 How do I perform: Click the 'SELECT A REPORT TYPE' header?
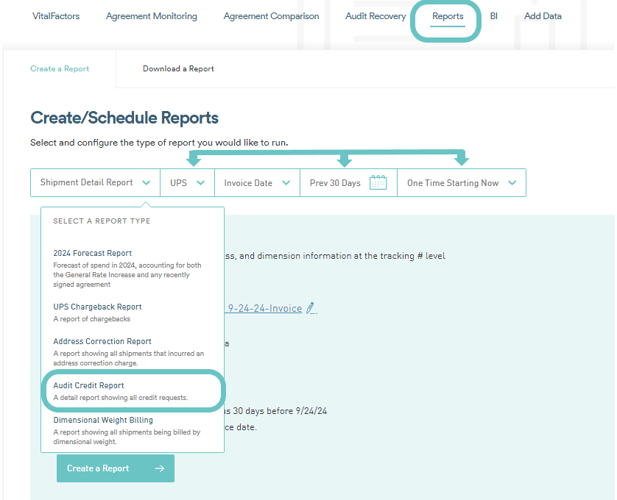(x=102, y=221)
